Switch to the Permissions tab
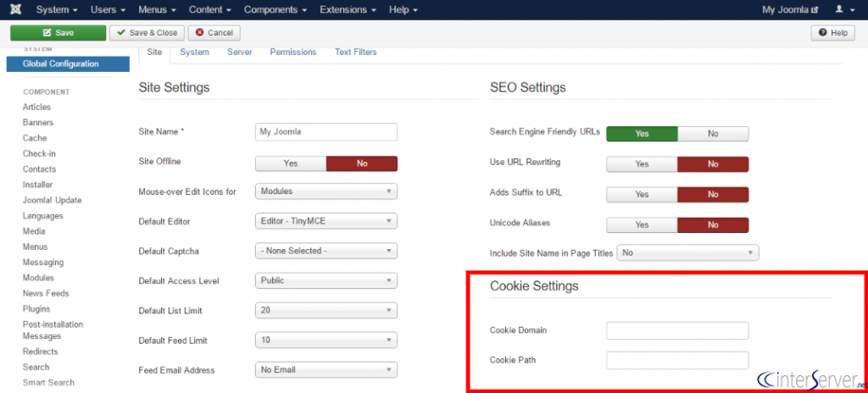868x393 pixels. point(292,52)
